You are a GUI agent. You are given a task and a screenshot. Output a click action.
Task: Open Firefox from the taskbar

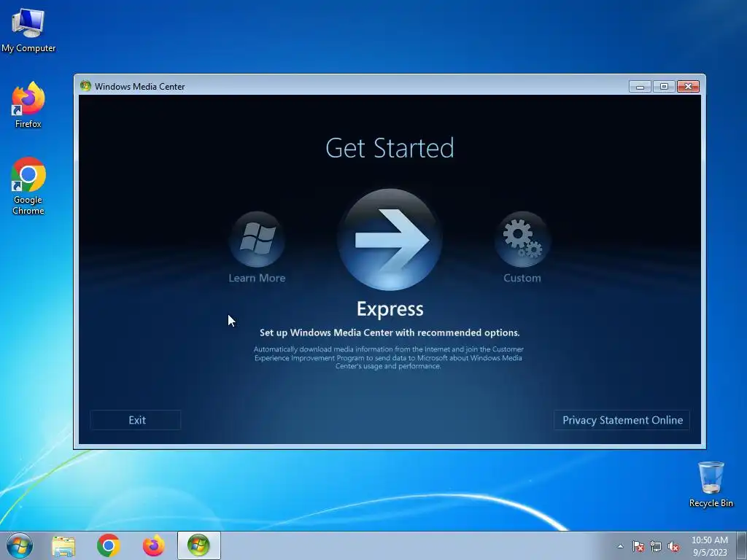pos(153,545)
